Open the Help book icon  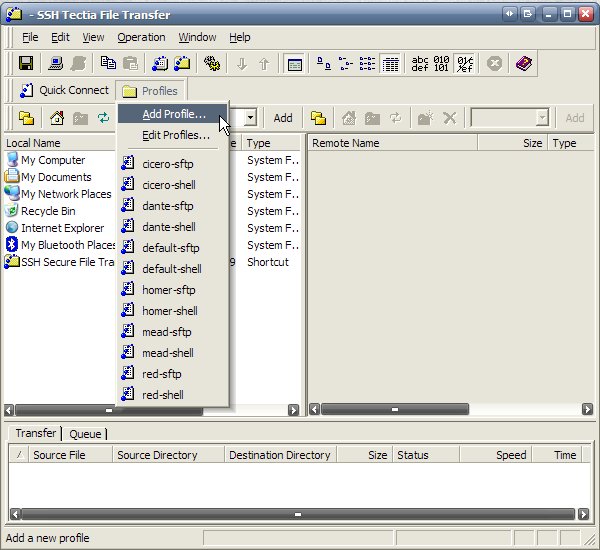point(523,64)
